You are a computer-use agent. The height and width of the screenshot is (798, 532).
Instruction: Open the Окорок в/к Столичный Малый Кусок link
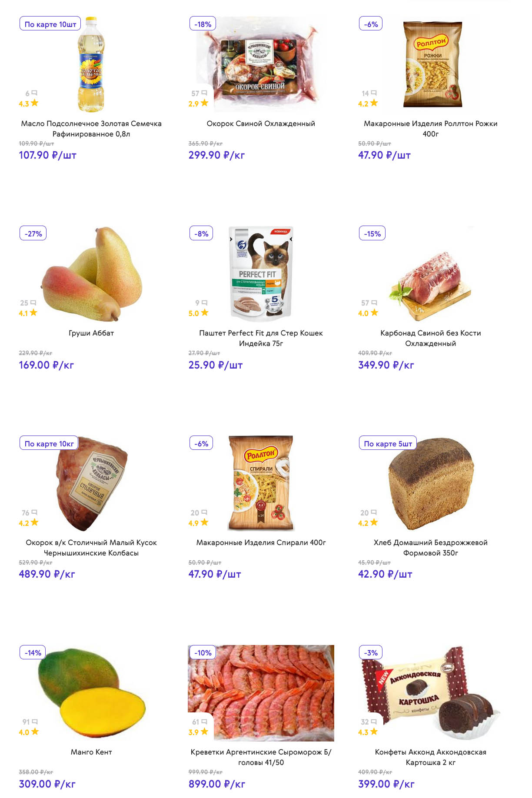coord(91,548)
